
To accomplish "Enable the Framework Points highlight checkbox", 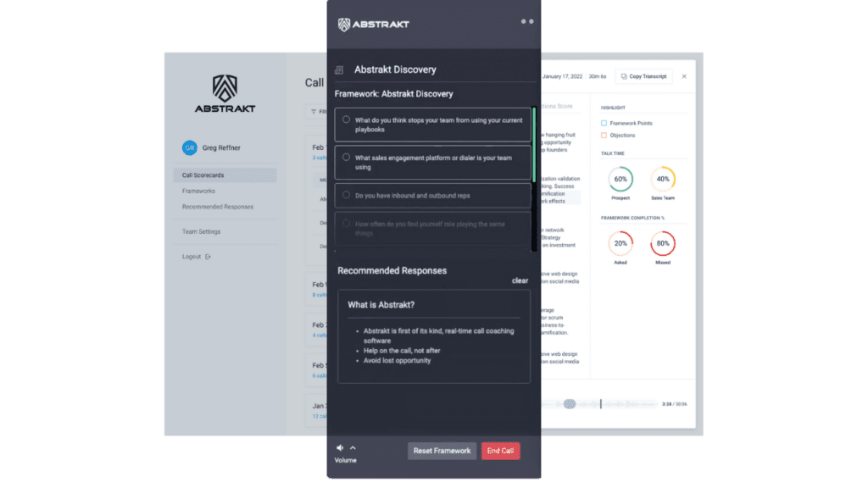I will [604, 124].
